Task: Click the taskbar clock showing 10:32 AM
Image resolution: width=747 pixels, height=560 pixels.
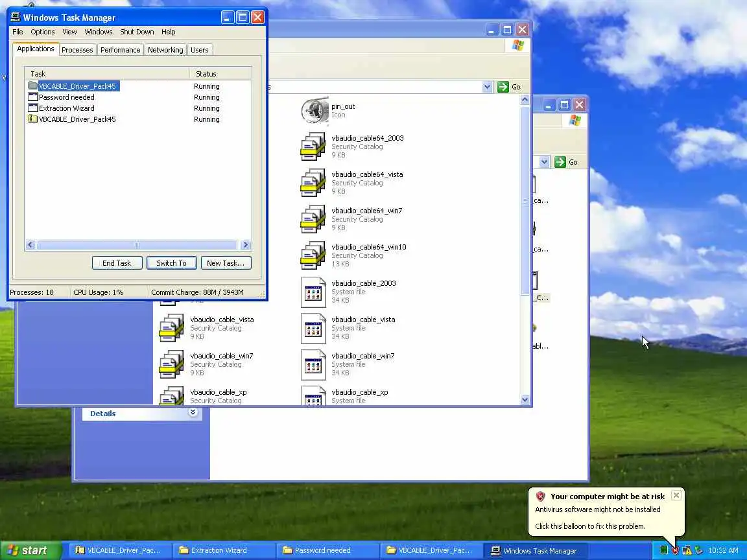Action: tap(723, 550)
